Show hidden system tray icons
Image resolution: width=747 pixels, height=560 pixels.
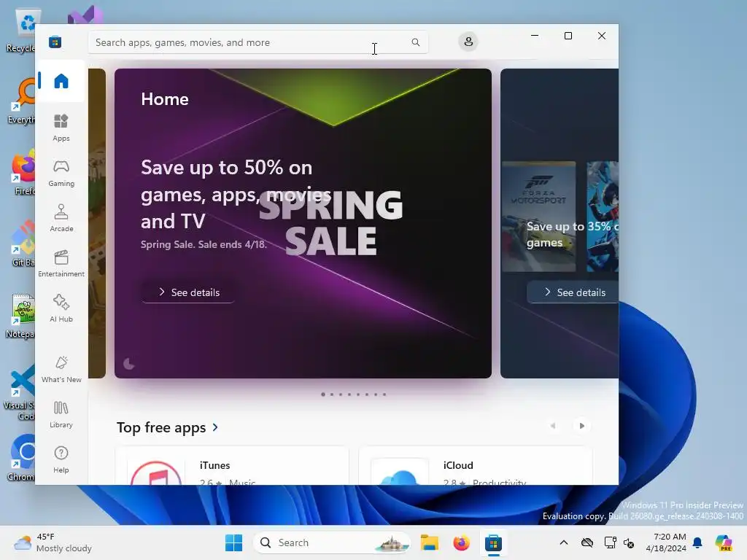pos(564,542)
